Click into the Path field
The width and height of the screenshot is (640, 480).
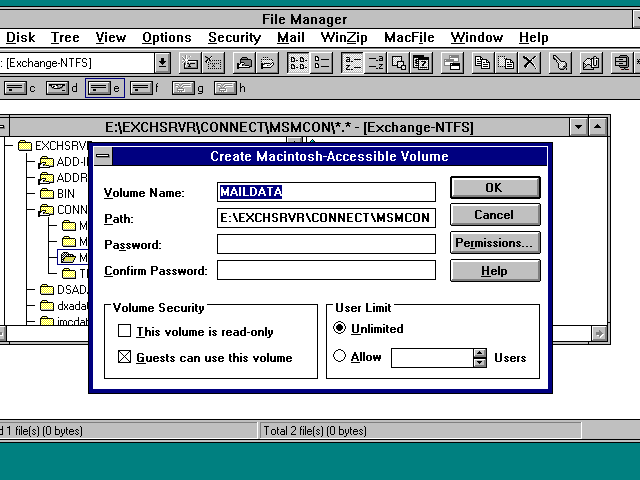tap(326, 218)
